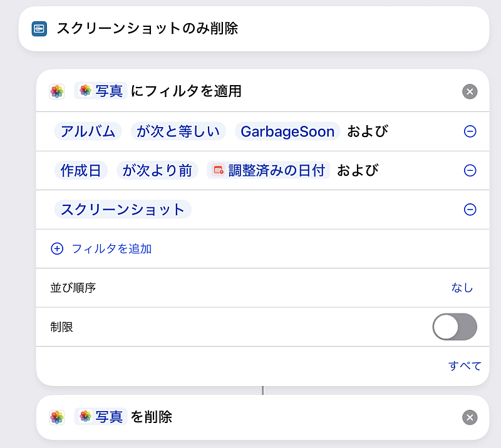Change the が次より前 date operator
The width and height of the screenshot is (501, 448).
[x=157, y=170]
